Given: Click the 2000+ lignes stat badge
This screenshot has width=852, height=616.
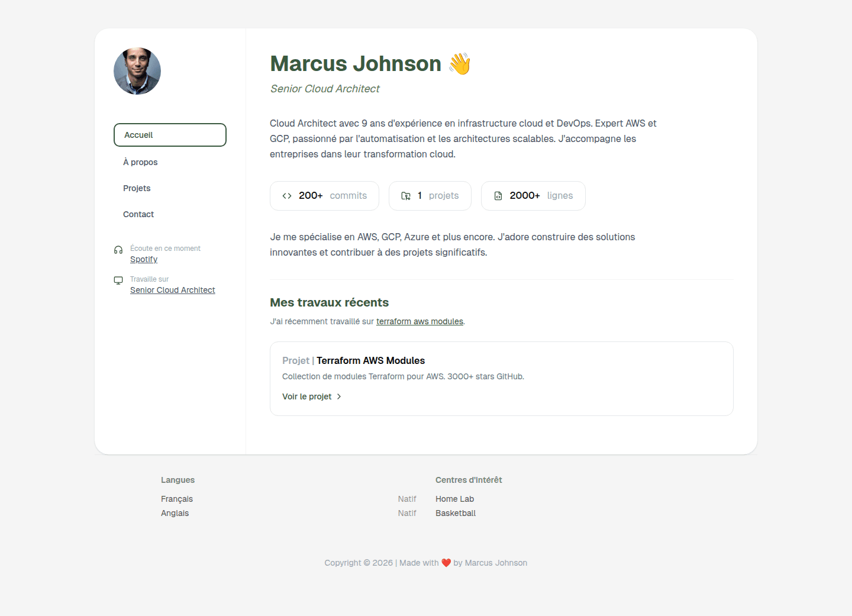Looking at the screenshot, I should tap(533, 196).
